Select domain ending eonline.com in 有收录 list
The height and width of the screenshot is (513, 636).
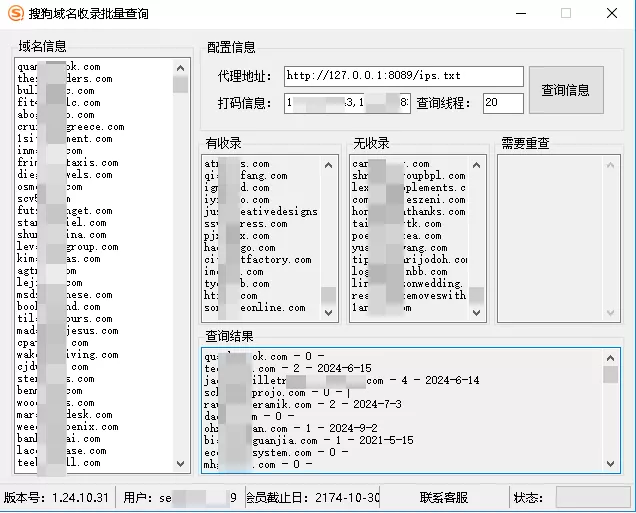pyautogui.click(x=255, y=308)
